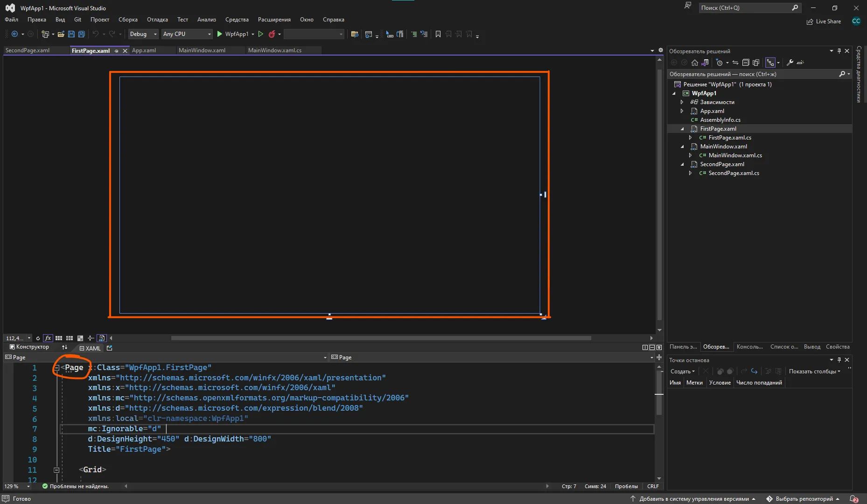Screen dimensions: 867x504
Task: Refresh designer with circular arrow icon
Action: point(38,338)
